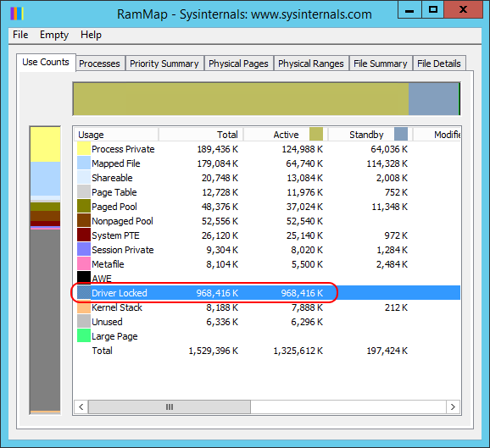Select the Kernel Stack row label
490x448 pixels.
(117, 307)
